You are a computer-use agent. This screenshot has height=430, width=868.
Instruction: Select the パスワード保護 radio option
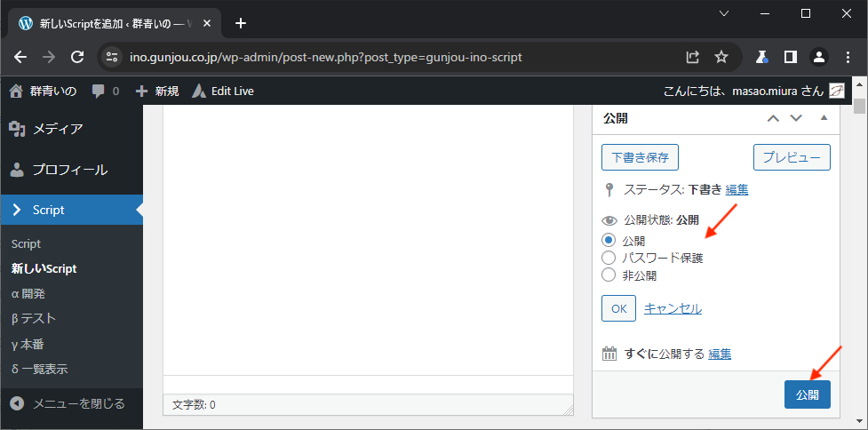609,258
